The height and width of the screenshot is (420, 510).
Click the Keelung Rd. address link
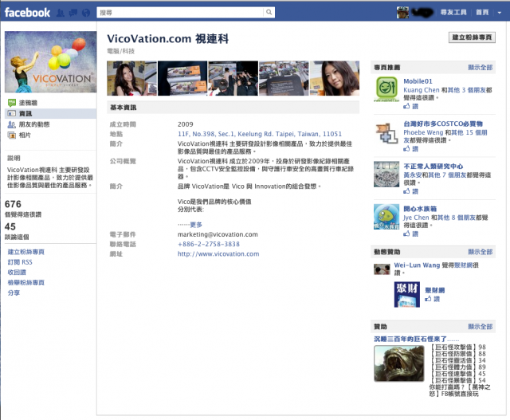260,134
